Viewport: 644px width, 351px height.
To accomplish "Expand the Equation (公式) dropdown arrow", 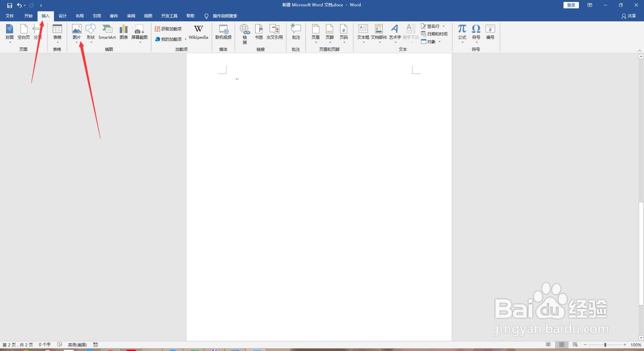I will (462, 42).
